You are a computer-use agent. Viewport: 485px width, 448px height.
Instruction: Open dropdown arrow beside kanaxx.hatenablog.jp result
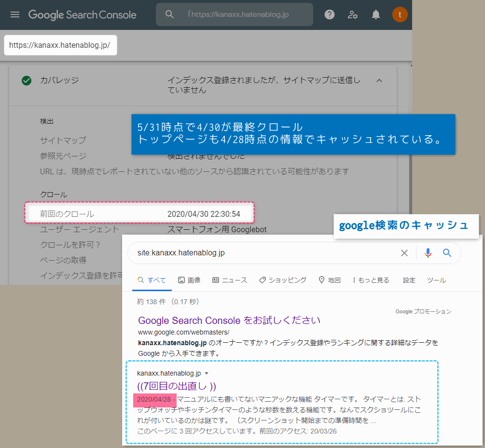(207, 374)
